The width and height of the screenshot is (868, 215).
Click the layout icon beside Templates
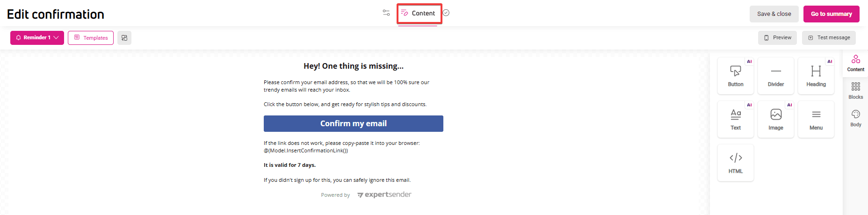pyautogui.click(x=124, y=38)
